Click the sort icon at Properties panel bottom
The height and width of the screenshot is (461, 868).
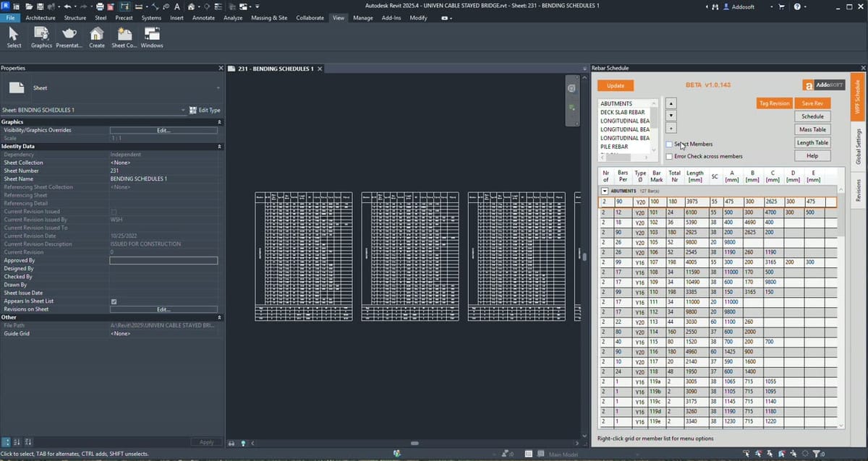tap(17, 441)
